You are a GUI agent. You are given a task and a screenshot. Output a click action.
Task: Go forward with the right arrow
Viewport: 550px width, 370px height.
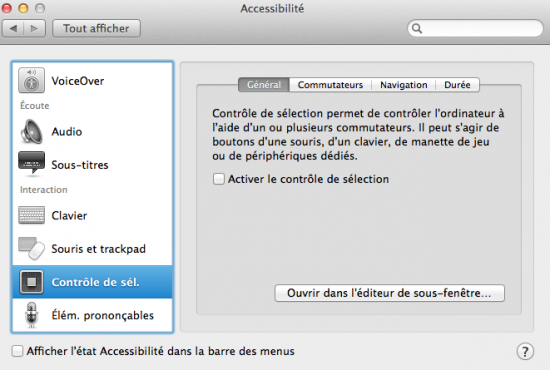pyautogui.click(x=34, y=28)
